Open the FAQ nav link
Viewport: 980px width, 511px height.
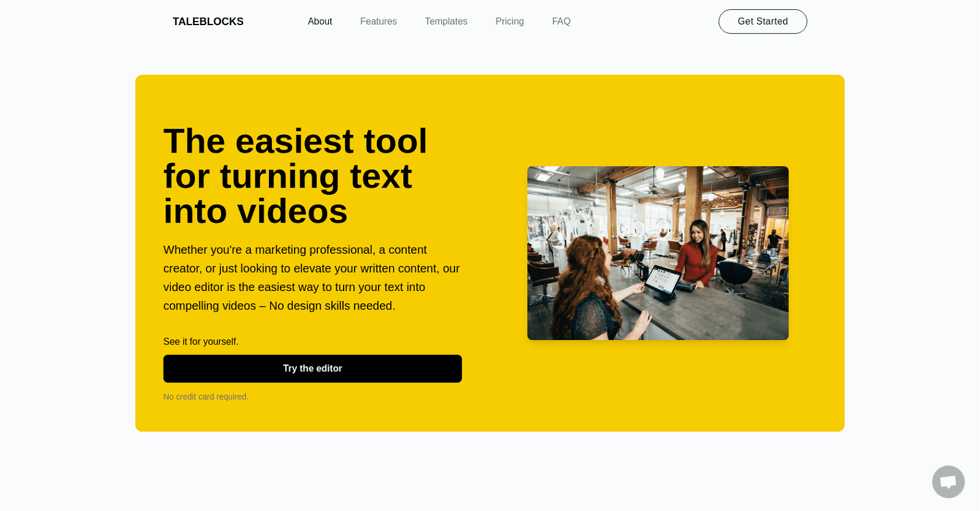561,21
